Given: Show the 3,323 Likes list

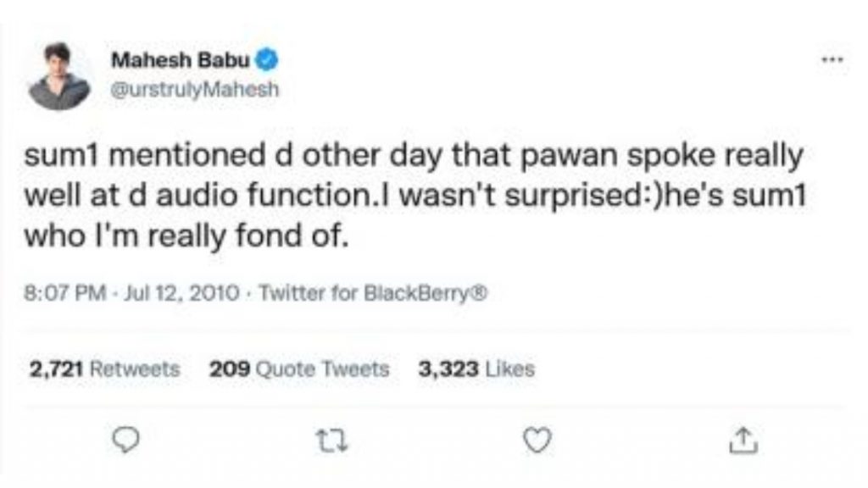Looking at the screenshot, I should [x=476, y=369].
